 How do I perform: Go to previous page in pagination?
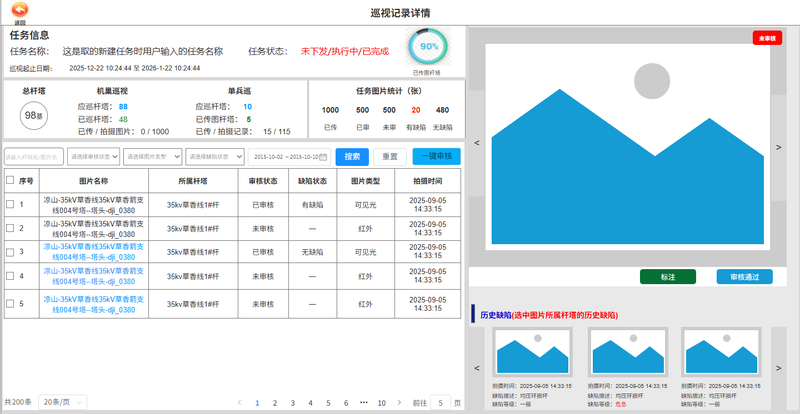[x=239, y=402]
